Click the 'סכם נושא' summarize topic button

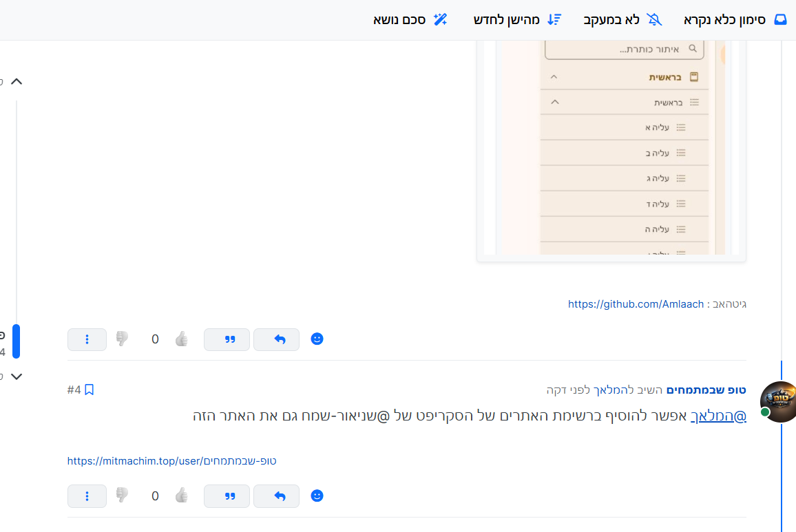[410, 20]
